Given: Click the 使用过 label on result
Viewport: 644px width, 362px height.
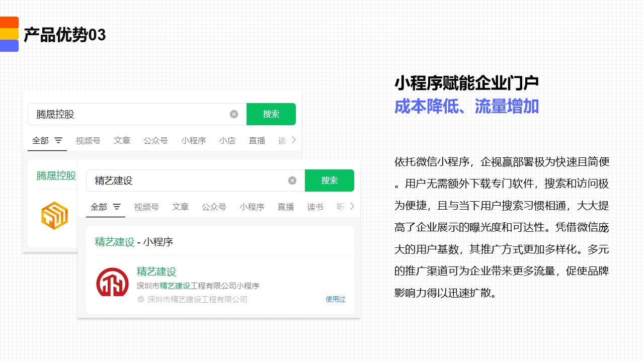Looking at the screenshot, I should click(x=335, y=299).
